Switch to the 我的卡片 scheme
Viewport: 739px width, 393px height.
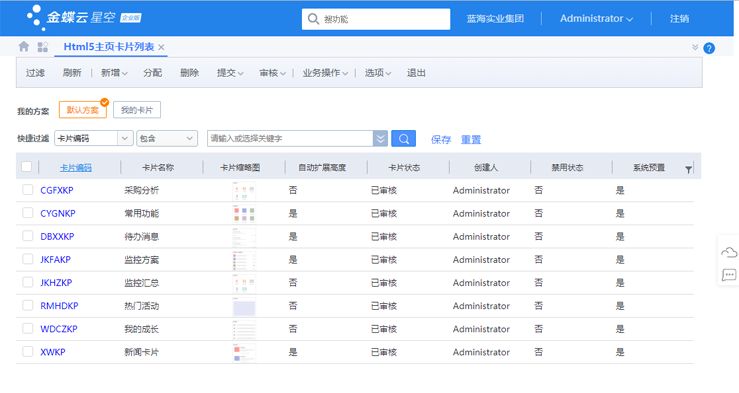[137, 110]
